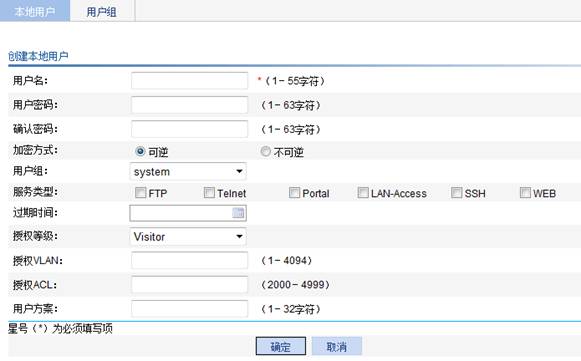The image size is (581, 361).
Task: Click the 授权VLAN input field
Action: (x=189, y=260)
